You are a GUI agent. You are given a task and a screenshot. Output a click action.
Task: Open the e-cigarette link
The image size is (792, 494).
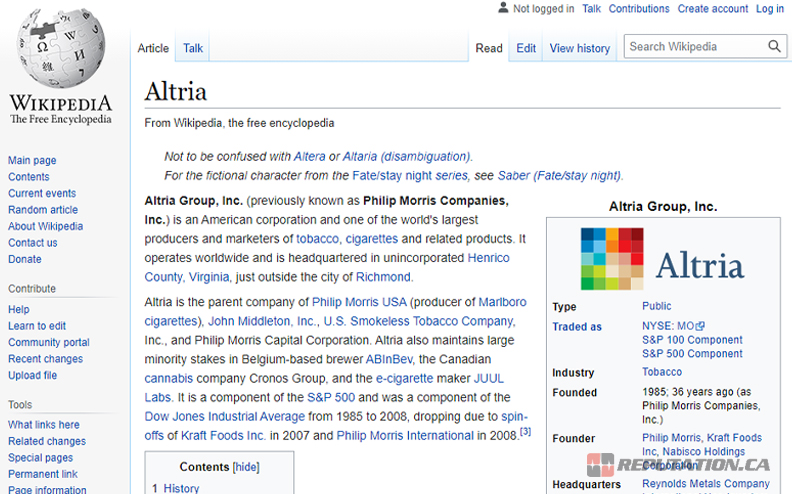[405, 378]
